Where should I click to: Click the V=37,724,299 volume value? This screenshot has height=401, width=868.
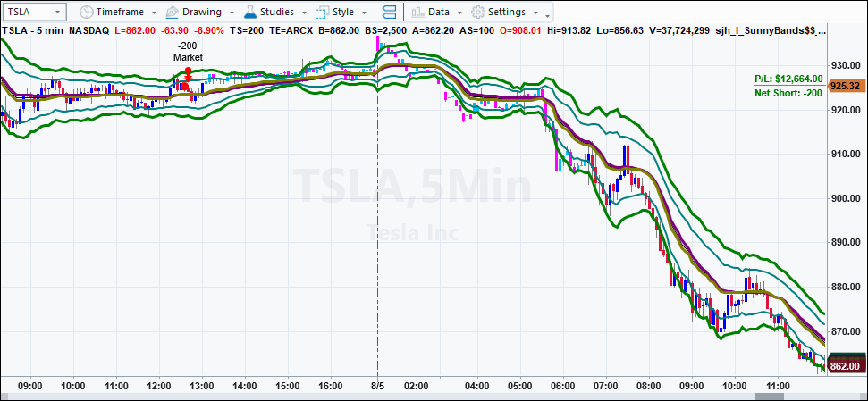679,31
